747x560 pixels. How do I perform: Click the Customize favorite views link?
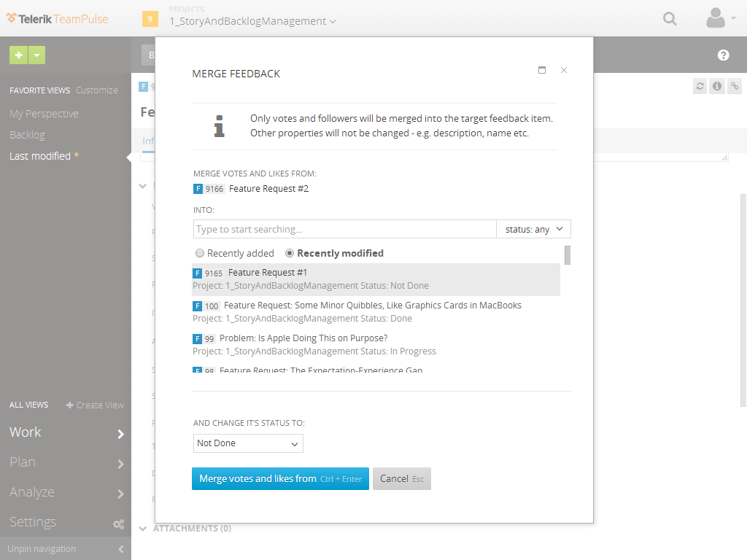coord(97,90)
